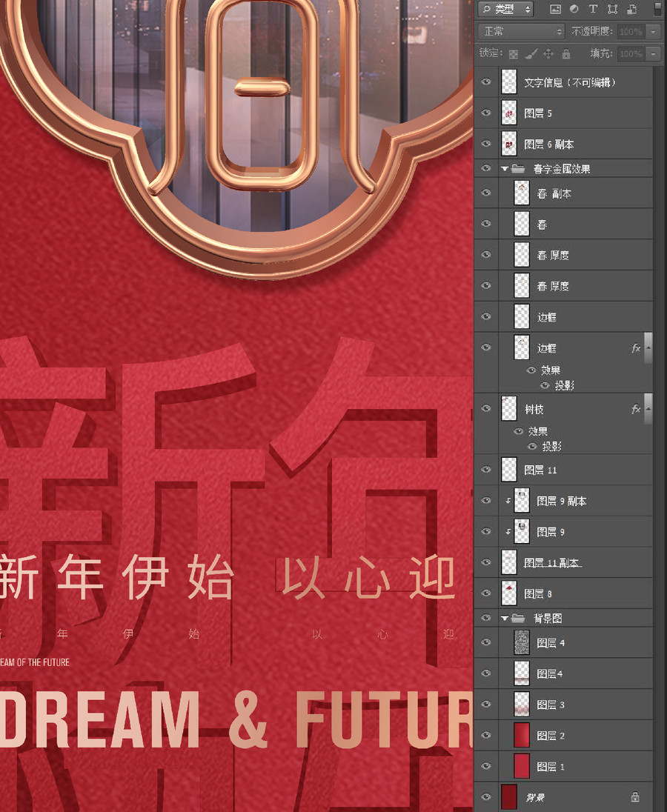Click the 图层 2 red gradient thumbnail
Screen dimensions: 667x812
click(x=522, y=736)
